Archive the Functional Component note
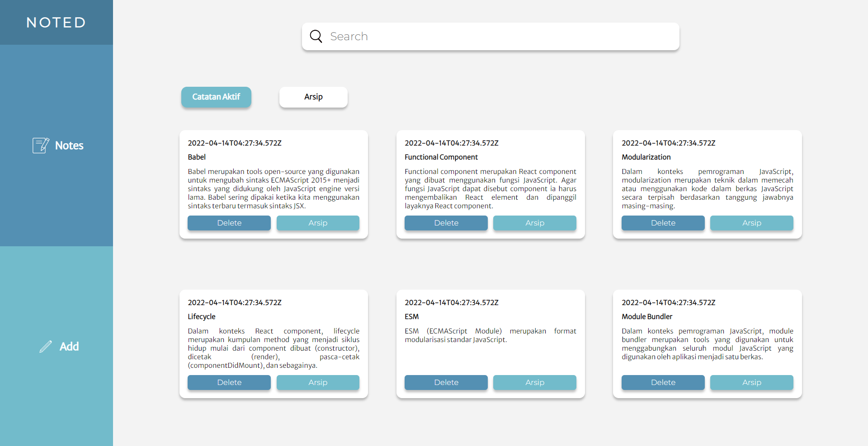This screenshot has height=446, width=868. (x=535, y=223)
